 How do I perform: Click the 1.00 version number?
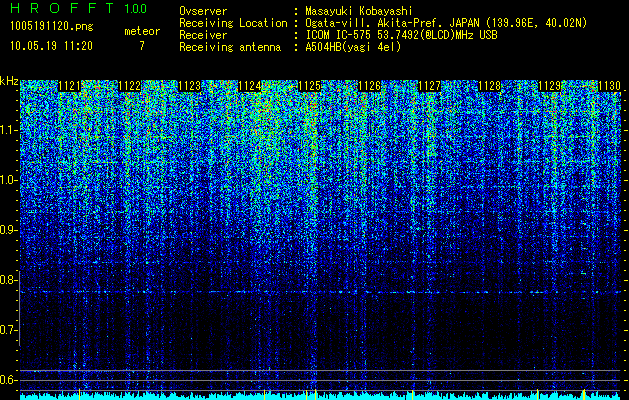click(x=136, y=8)
